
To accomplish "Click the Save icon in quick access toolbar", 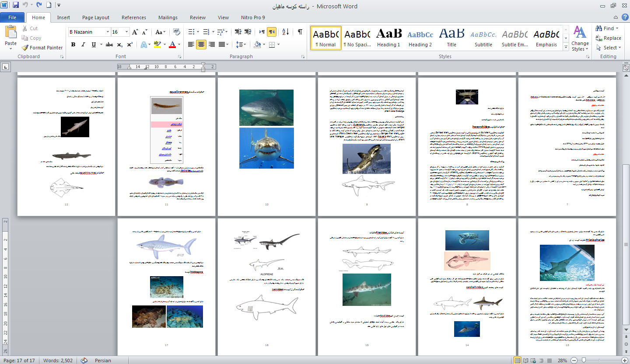I will [16, 5].
